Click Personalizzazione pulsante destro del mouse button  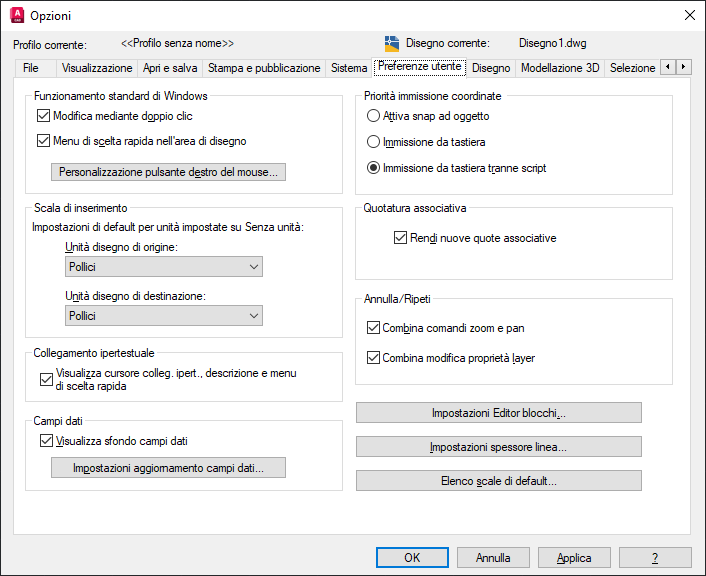tap(169, 172)
